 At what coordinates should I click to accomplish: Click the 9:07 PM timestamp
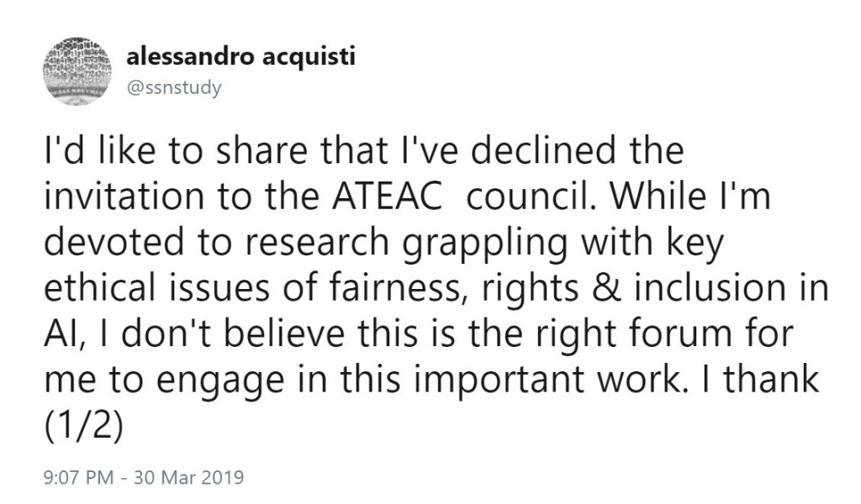(x=79, y=476)
